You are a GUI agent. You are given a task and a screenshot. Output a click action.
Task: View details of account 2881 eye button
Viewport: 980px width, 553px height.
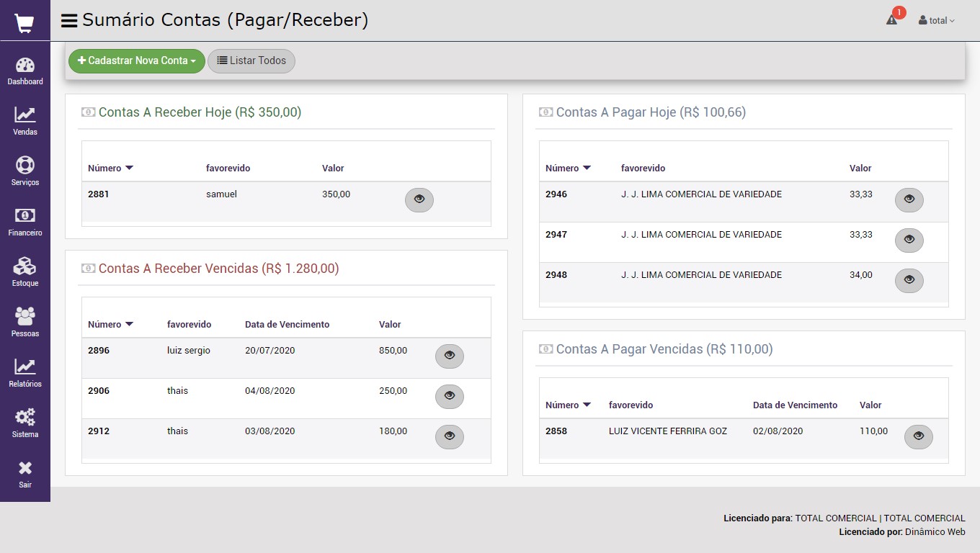[419, 199]
